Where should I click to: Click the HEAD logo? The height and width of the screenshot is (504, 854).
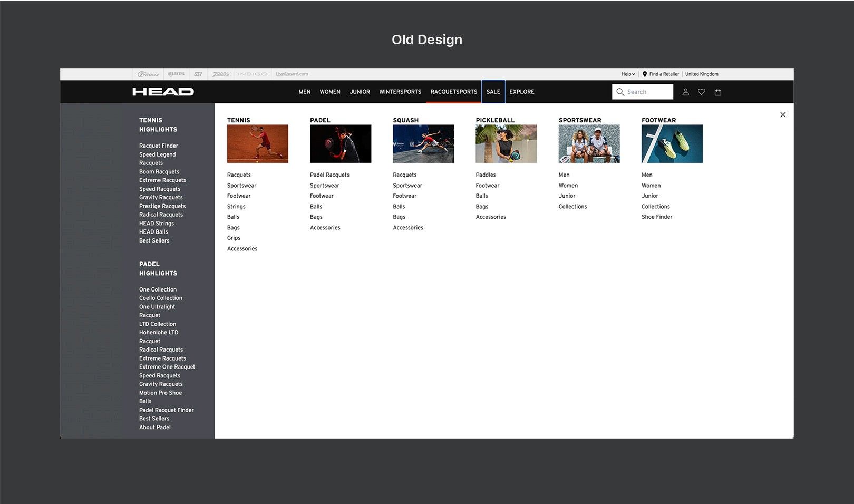click(x=163, y=92)
